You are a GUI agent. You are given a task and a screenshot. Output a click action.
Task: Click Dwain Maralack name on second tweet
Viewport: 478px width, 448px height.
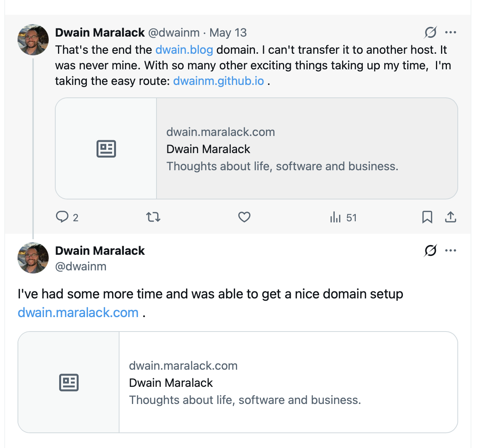(100, 250)
